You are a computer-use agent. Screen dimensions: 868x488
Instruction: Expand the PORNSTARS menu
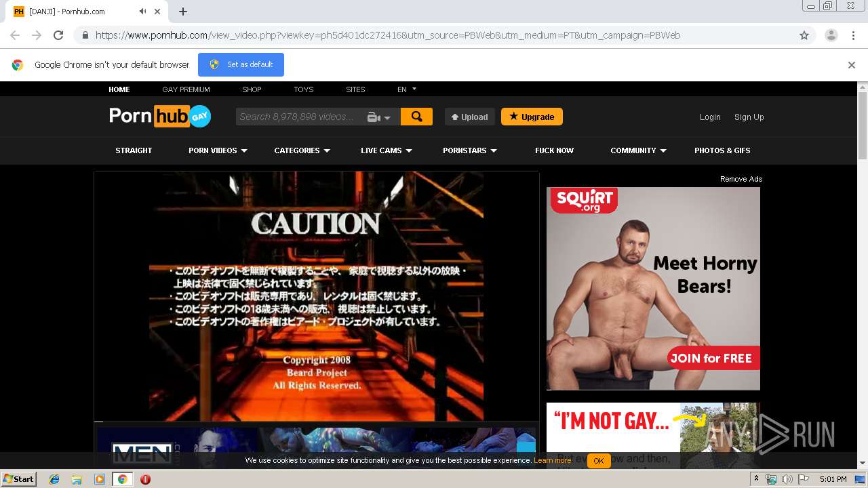click(469, 150)
